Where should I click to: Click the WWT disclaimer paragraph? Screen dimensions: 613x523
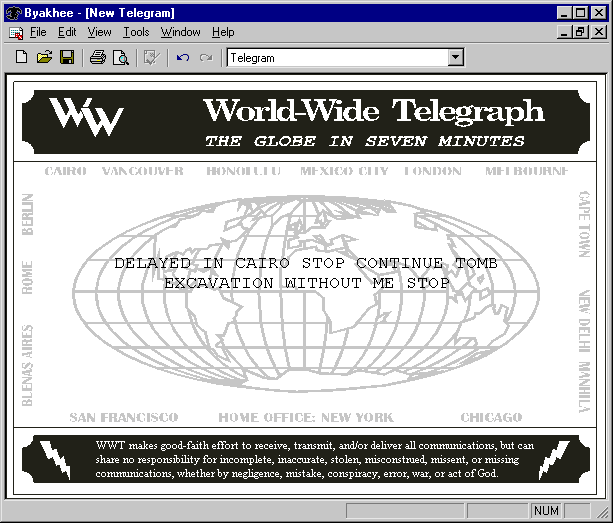pos(315,459)
